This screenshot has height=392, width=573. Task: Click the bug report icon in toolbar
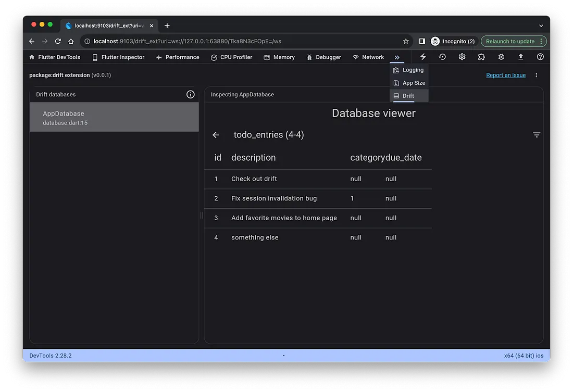pyautogui.click(x=501, y=57)
